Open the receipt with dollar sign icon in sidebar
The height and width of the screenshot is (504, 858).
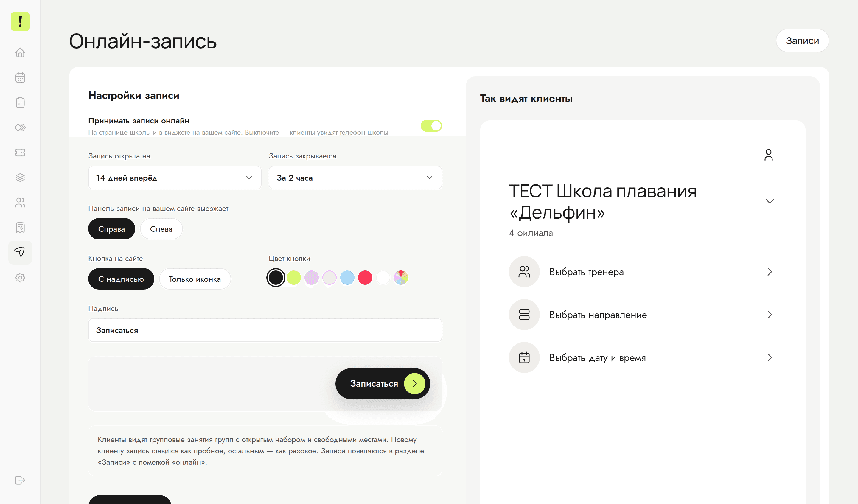[x=20, y=227]
